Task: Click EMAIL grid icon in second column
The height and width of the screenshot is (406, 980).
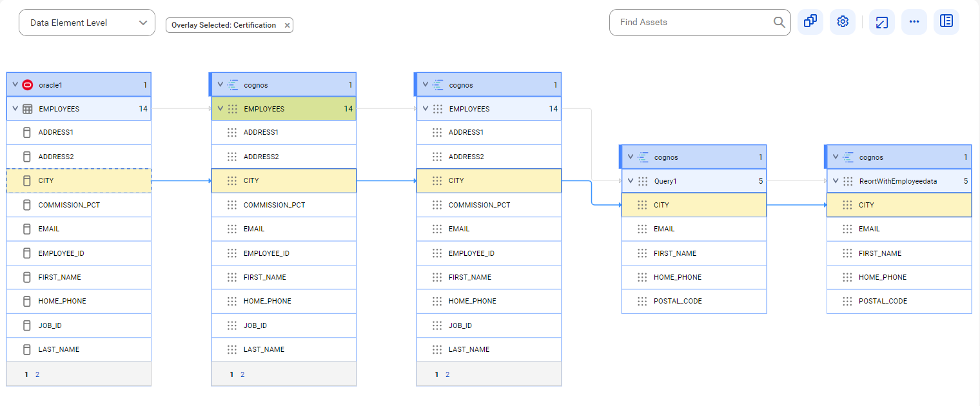Action: [x=232, y=229]
